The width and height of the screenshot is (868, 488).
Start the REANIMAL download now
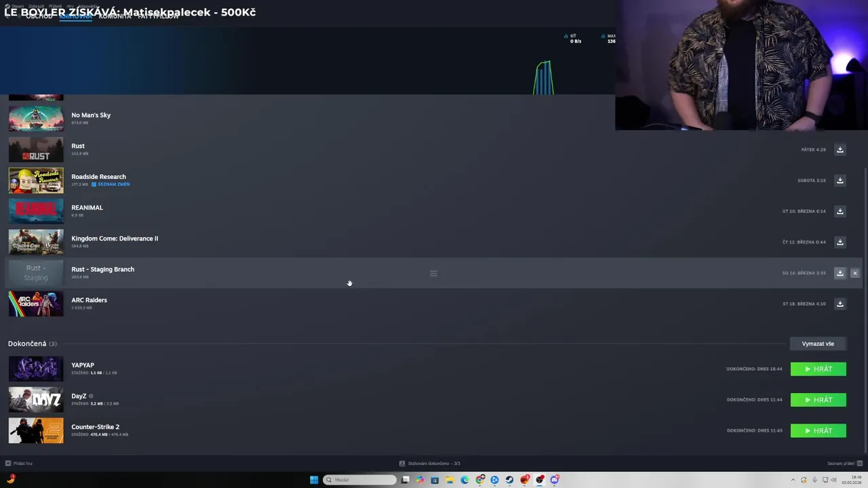click(x=840, y=211)
